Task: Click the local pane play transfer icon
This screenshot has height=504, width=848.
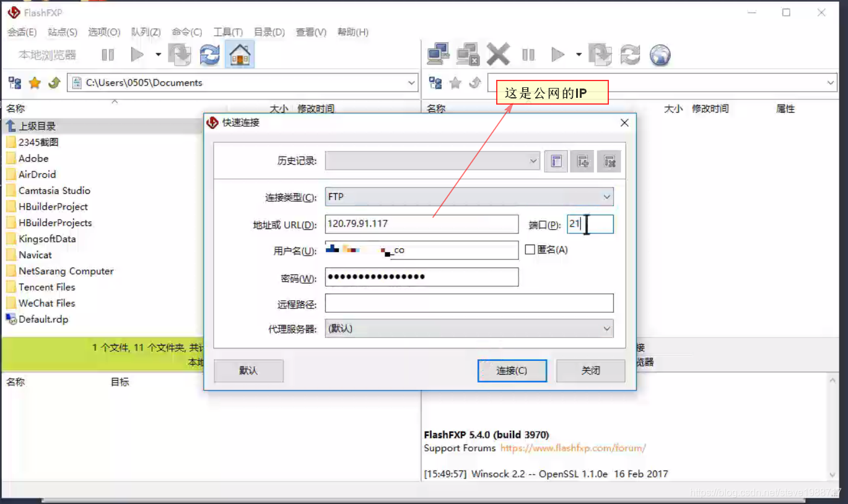Action: [137, 55]
